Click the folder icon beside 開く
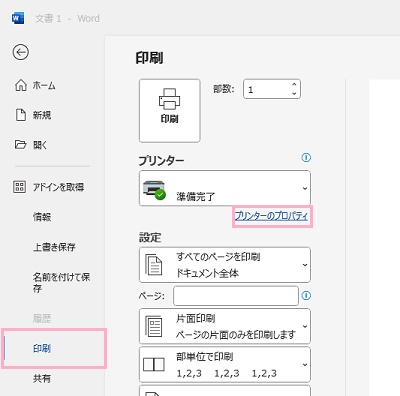400x396 pixels. click(20, 145)
